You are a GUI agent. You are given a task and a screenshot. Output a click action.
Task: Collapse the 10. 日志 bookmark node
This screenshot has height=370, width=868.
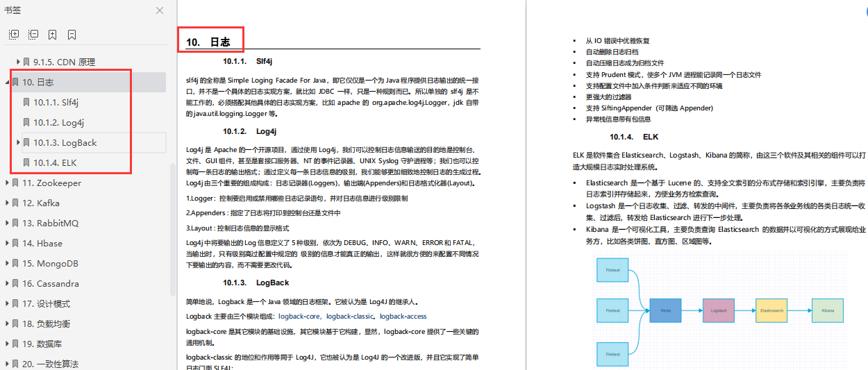7,82
